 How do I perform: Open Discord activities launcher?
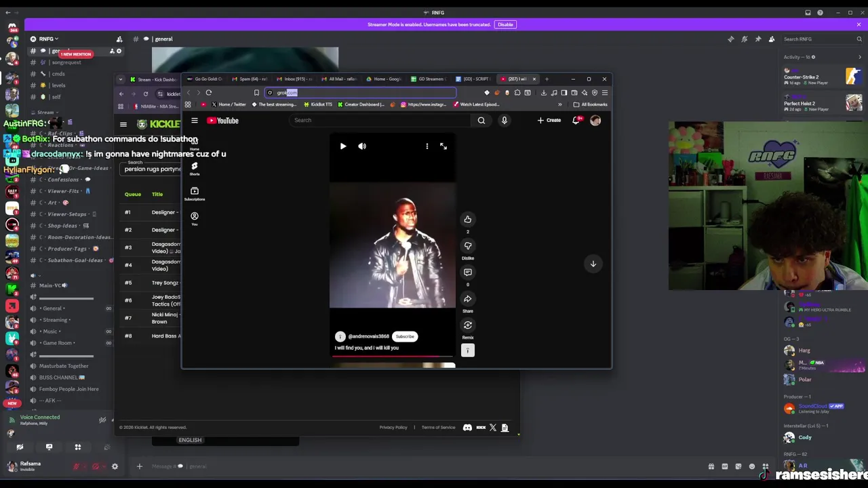coord(78,447)
